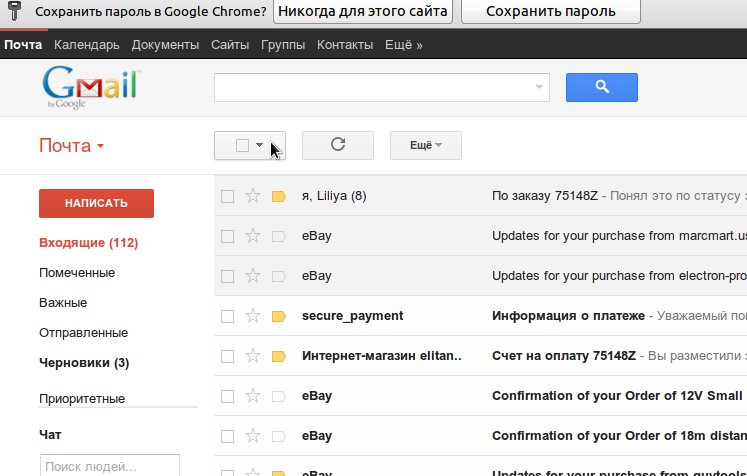Click the Gmail logo
The height and width of the screenshot is (476, 747).
pyautogui.click(x=89, y=87)
